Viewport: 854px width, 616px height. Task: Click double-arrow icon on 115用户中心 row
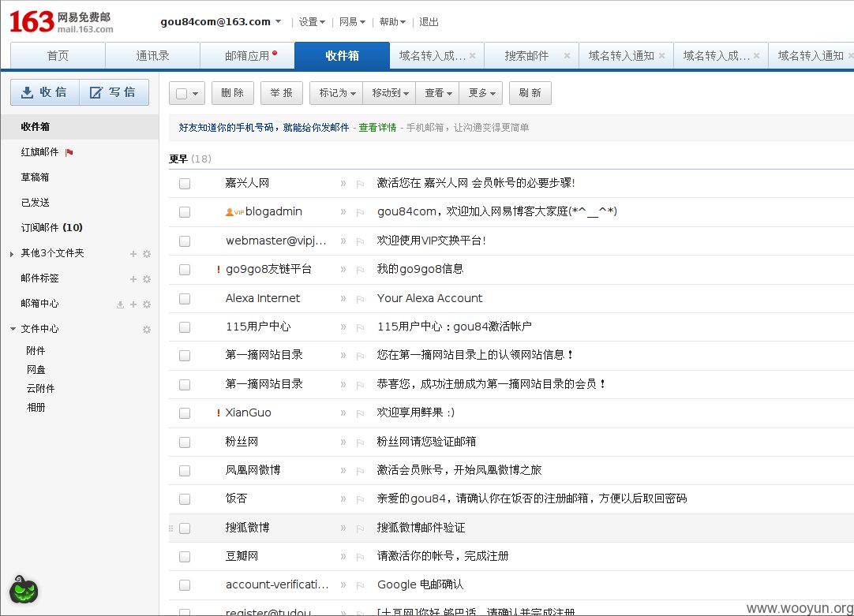(x=343, y=327)
